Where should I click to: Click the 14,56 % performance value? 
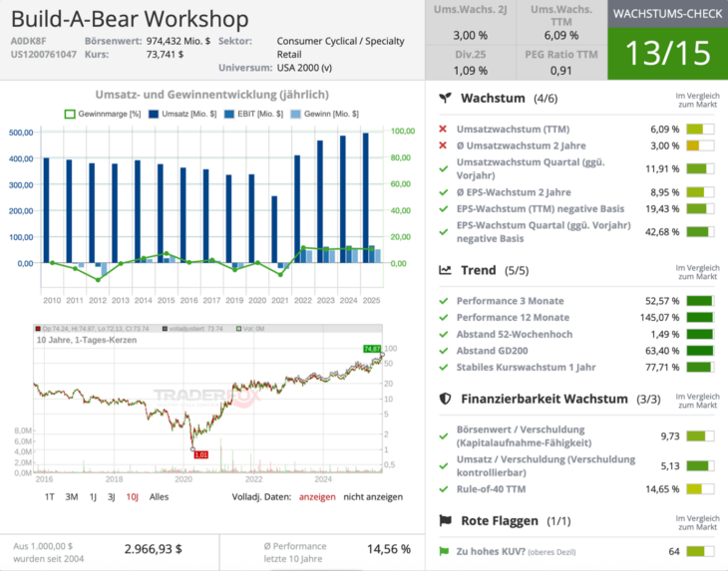tap(389, 549)
